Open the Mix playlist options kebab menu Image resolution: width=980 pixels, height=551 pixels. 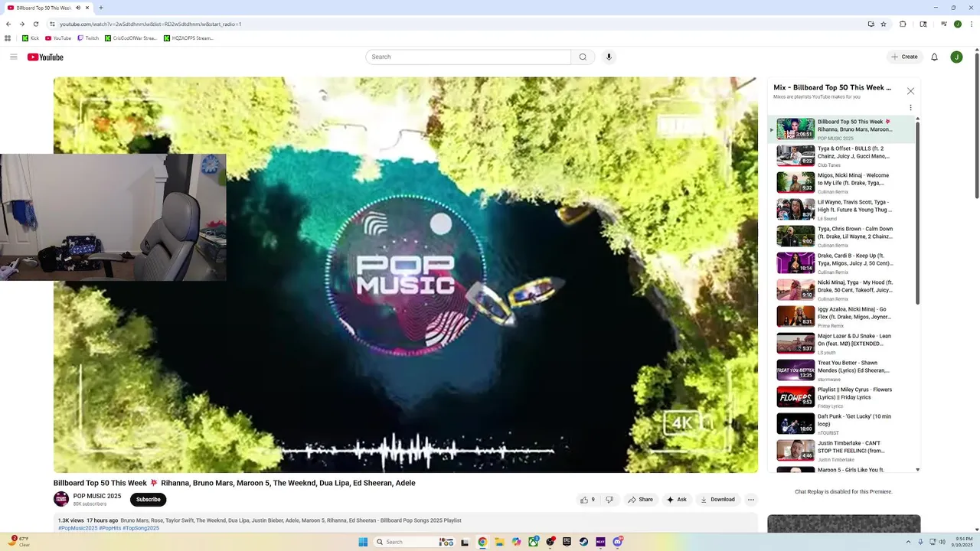(910, 108)
